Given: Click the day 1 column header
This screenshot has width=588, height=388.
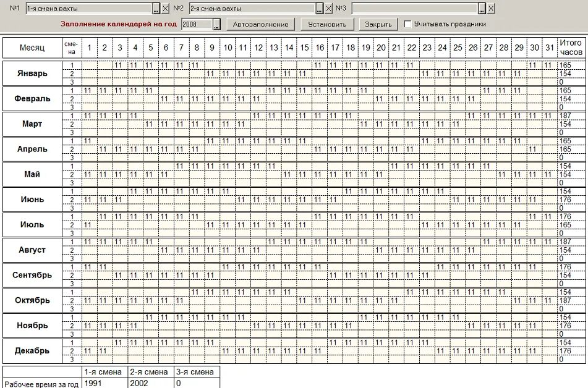Looking at the screenshot, I should 89,48.
